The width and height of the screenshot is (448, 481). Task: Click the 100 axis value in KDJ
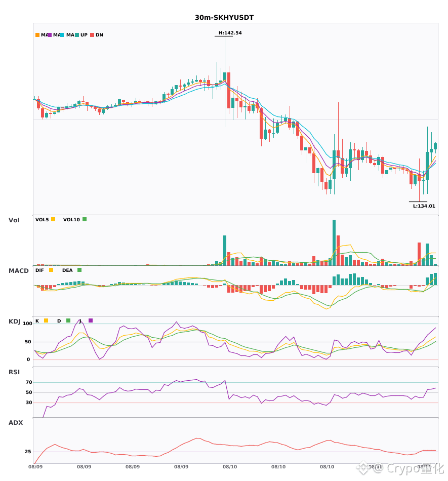(28, 324)
